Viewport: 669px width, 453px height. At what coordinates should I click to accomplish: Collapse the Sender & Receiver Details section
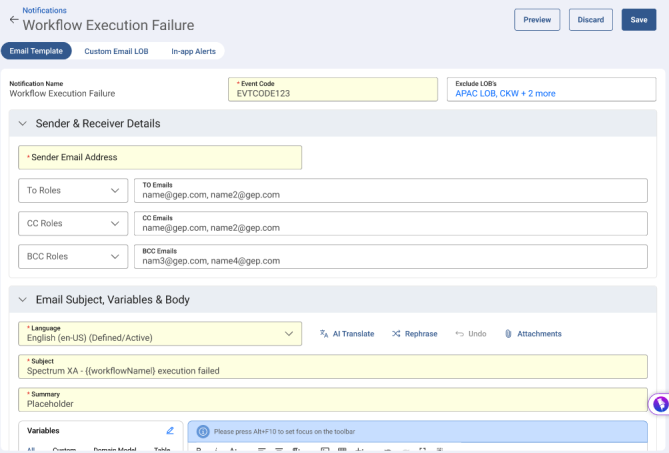point(23,124)
